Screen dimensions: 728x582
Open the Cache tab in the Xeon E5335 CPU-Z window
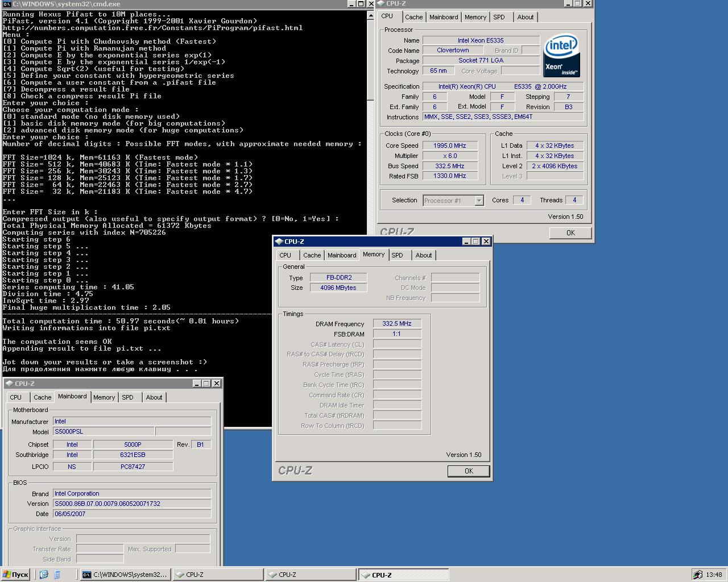tap(413, 17)
